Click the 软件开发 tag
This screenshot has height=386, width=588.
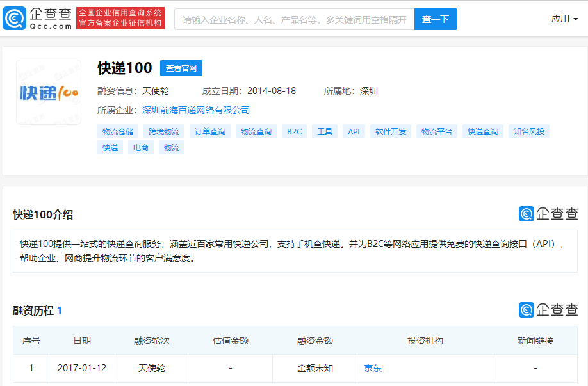click(391, 132)
